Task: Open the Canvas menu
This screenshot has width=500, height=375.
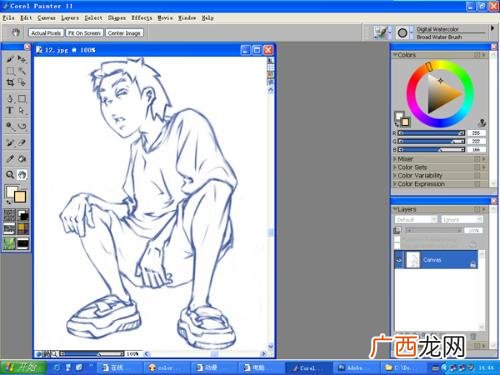Action: 46,18
